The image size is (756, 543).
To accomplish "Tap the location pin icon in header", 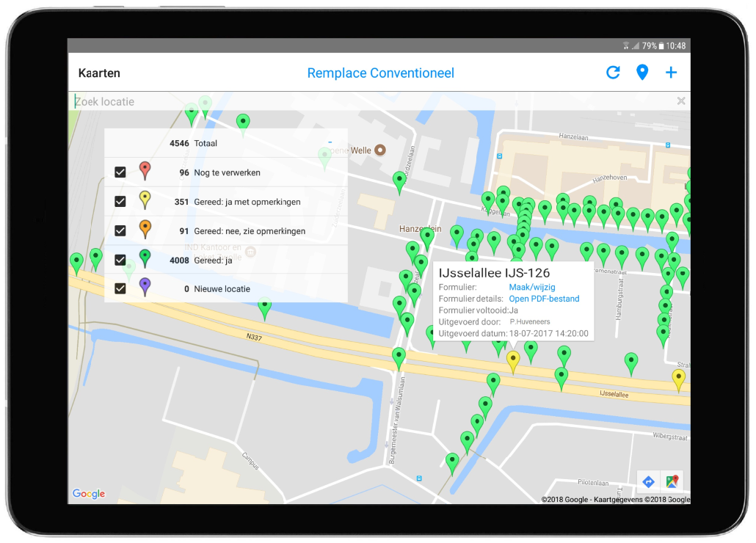I will point(642,73).
